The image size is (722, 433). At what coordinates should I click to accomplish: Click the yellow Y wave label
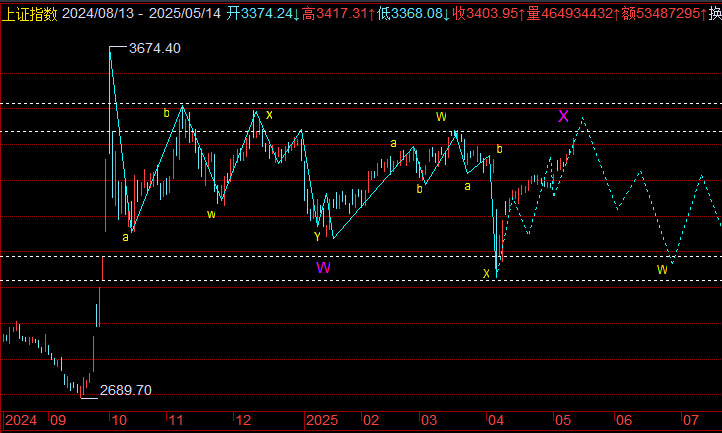point(317,236)
